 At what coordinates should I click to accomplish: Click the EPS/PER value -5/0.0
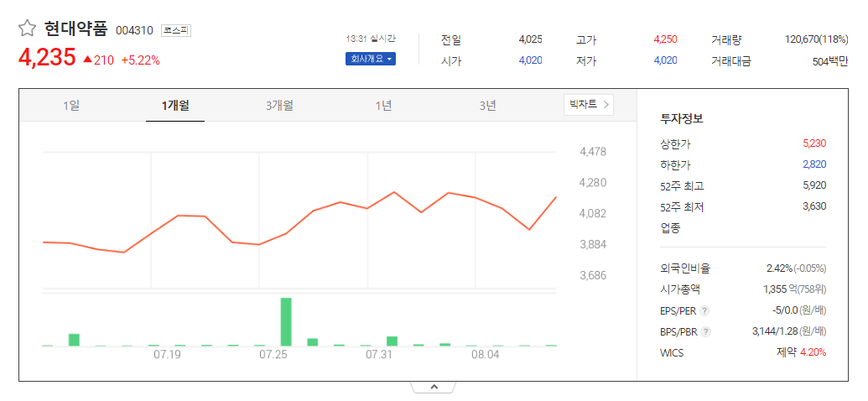point(785,310)
